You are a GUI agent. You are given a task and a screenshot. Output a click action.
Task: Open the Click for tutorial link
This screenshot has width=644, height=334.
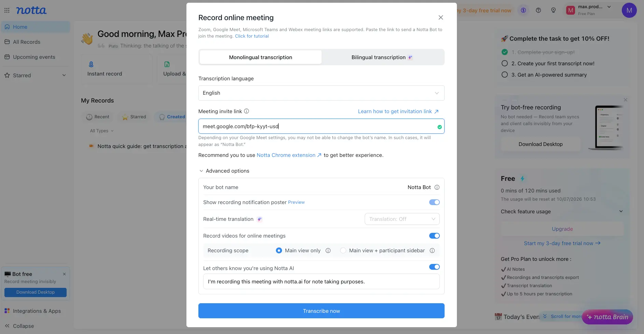point(252,36)
